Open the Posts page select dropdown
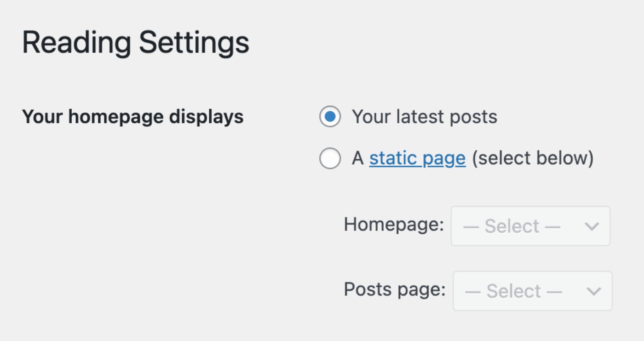Image resolution: width=644 pixels, height=341 pixels. click(x=532, y=291)
